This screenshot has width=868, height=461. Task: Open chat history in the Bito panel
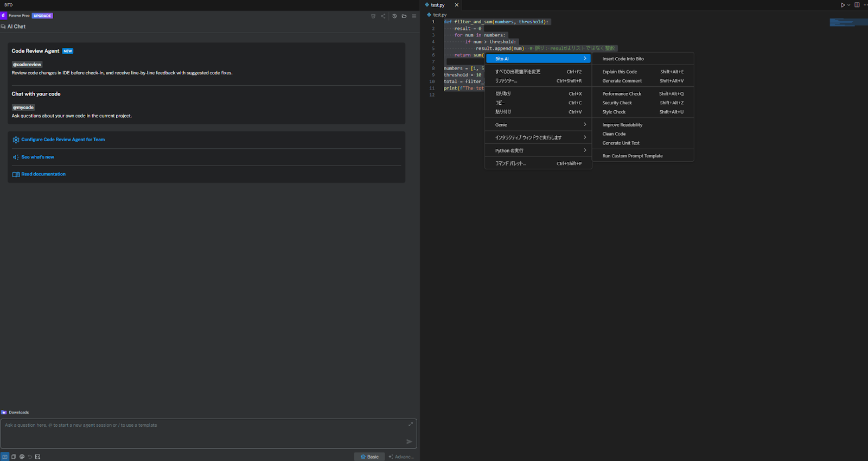[x=394, y=16]
